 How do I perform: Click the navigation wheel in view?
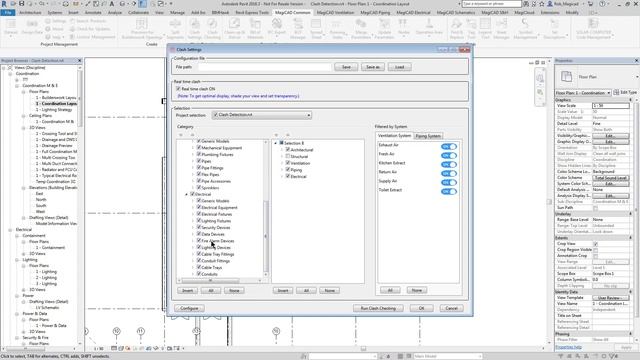[540, 78]
